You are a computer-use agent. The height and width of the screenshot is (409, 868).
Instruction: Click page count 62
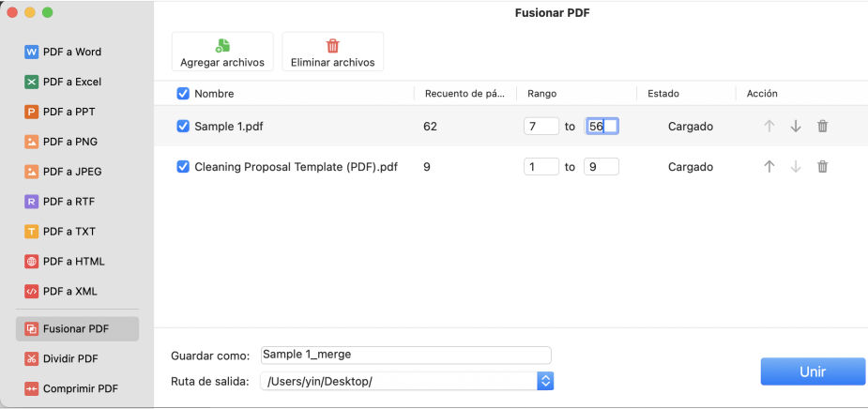[430, 127]
